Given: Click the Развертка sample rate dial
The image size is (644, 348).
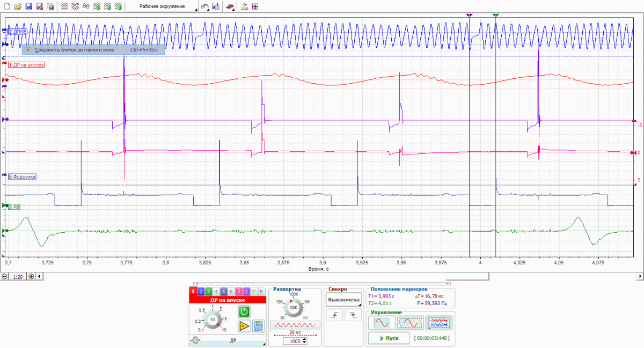Looking at the screenshot, I should (294, 308).
